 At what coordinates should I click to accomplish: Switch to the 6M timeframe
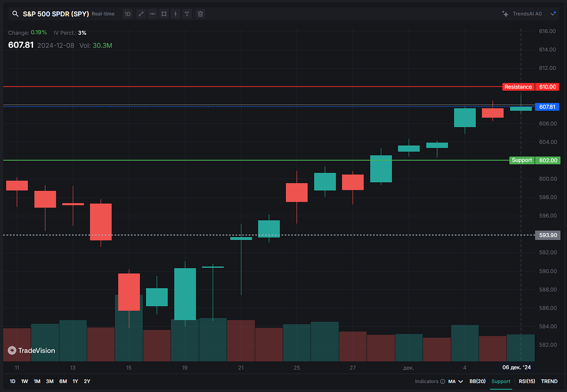[x=62, y=381]
